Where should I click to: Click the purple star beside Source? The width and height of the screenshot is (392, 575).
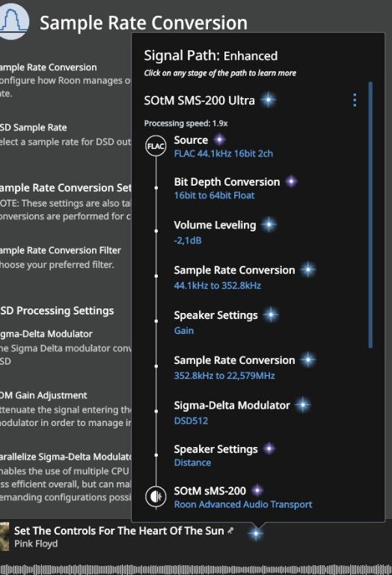click(219, 139)
